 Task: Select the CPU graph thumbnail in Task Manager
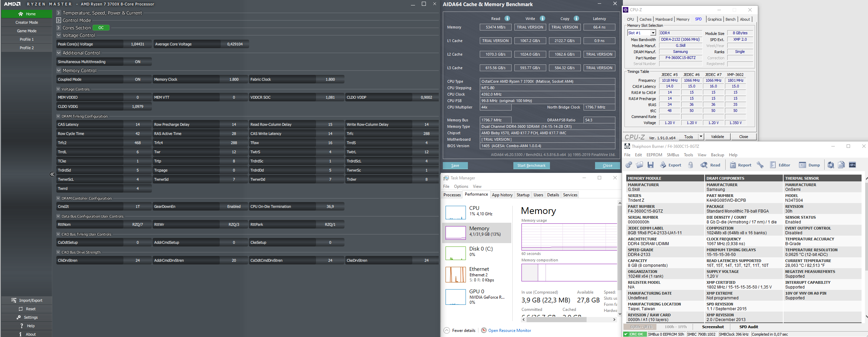(x=455, y=213)
